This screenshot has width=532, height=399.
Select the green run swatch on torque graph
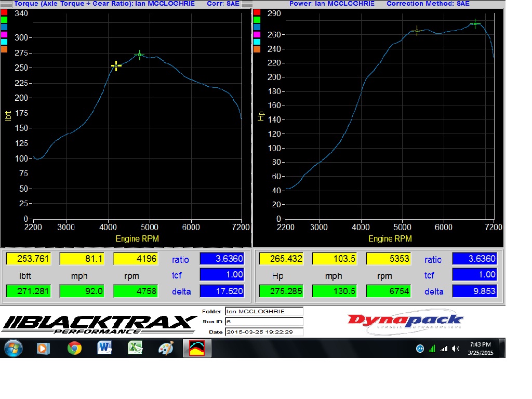click(x=4, y=20)
